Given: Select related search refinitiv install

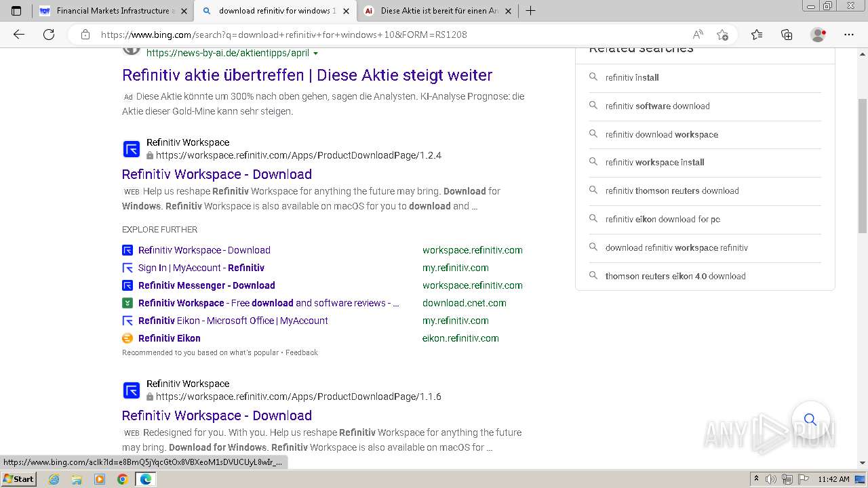Looking at the screenshot, I should (632, 77).
